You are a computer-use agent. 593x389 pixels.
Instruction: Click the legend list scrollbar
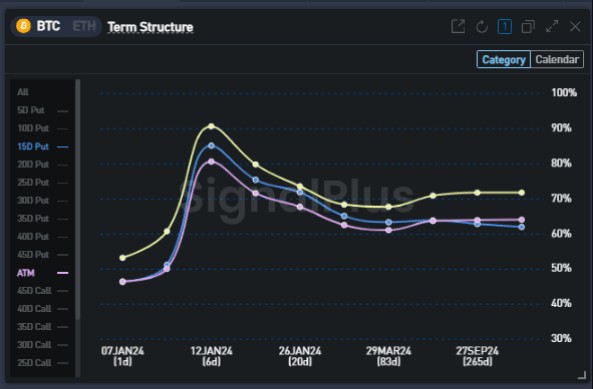(78, 200)
